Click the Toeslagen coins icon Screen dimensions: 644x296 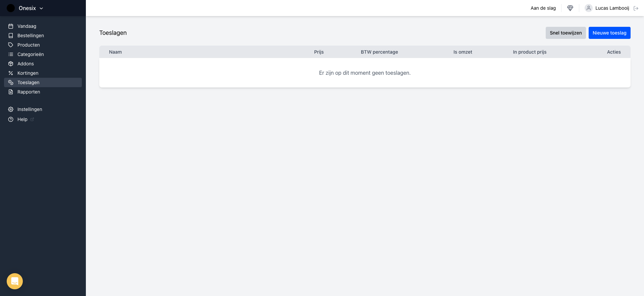[11, 82]
